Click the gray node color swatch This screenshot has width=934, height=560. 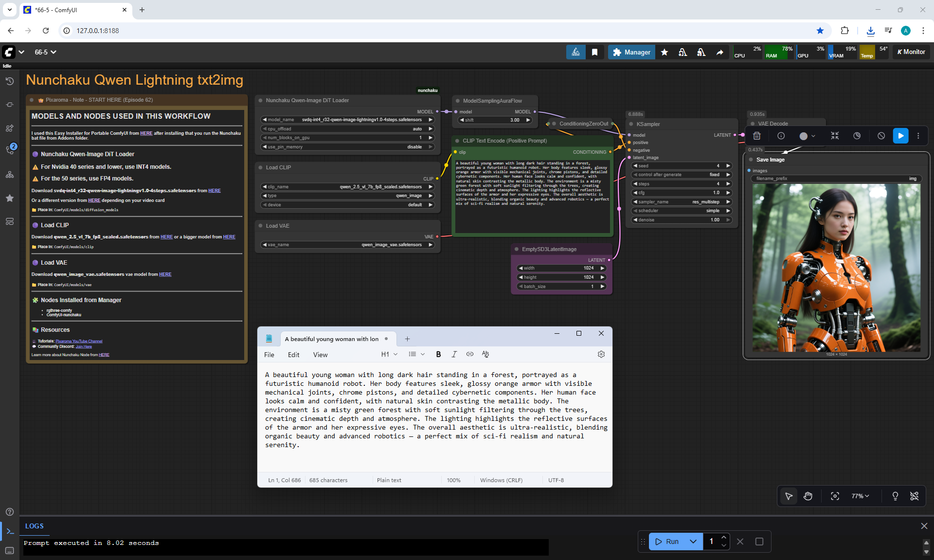803,136
